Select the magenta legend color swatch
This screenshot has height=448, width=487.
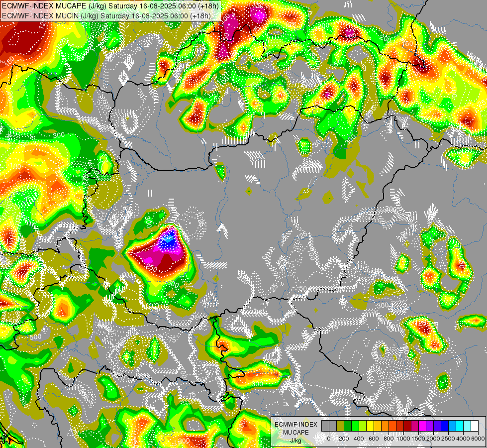(x=423, y=426)
